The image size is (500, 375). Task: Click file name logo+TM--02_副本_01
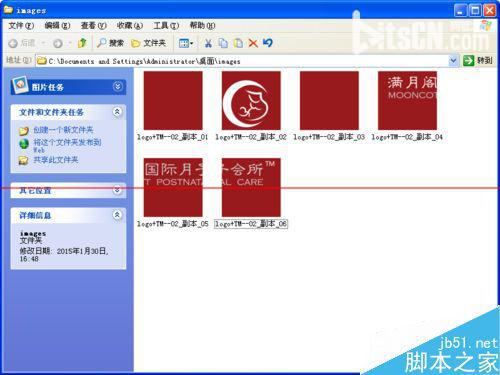coord(173,137)
